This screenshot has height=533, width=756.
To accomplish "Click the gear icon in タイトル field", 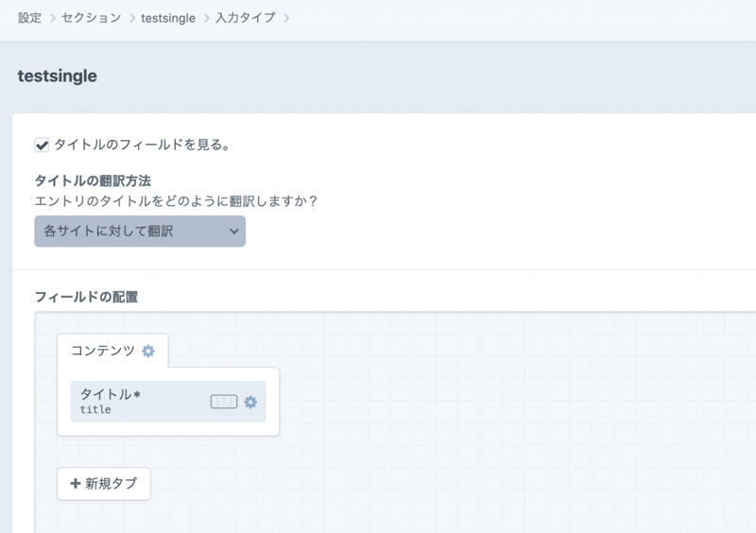I will 250,402.
